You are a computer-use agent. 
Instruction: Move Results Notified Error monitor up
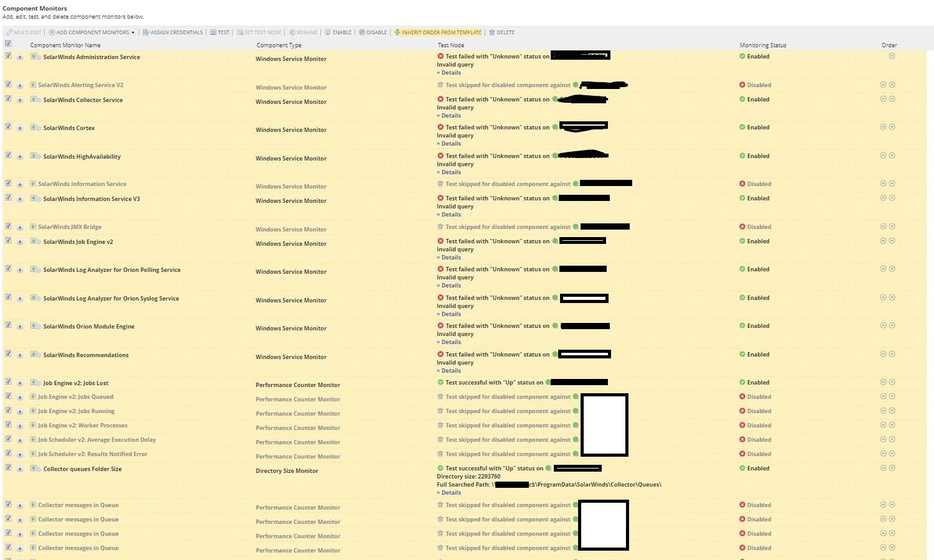click(883, 454)
